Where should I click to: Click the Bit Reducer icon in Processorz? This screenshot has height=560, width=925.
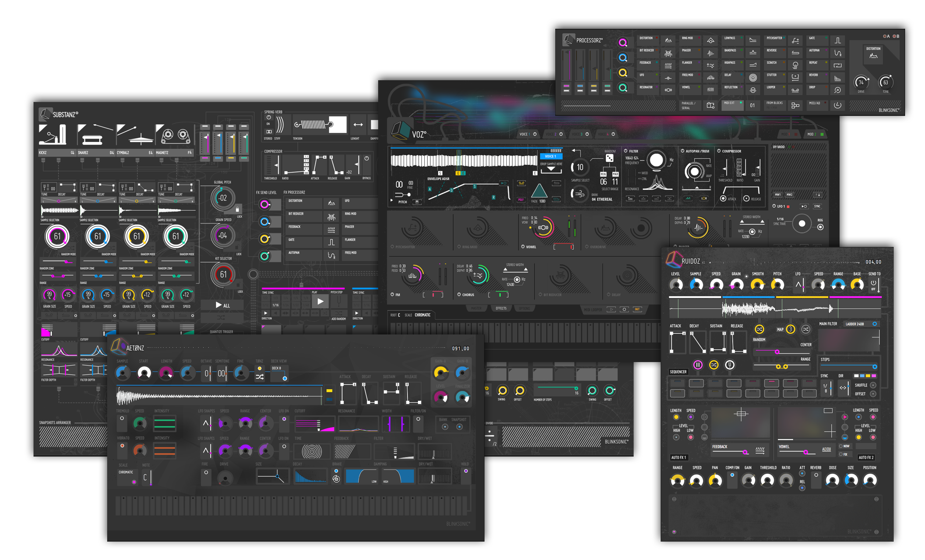pos(668,53)
